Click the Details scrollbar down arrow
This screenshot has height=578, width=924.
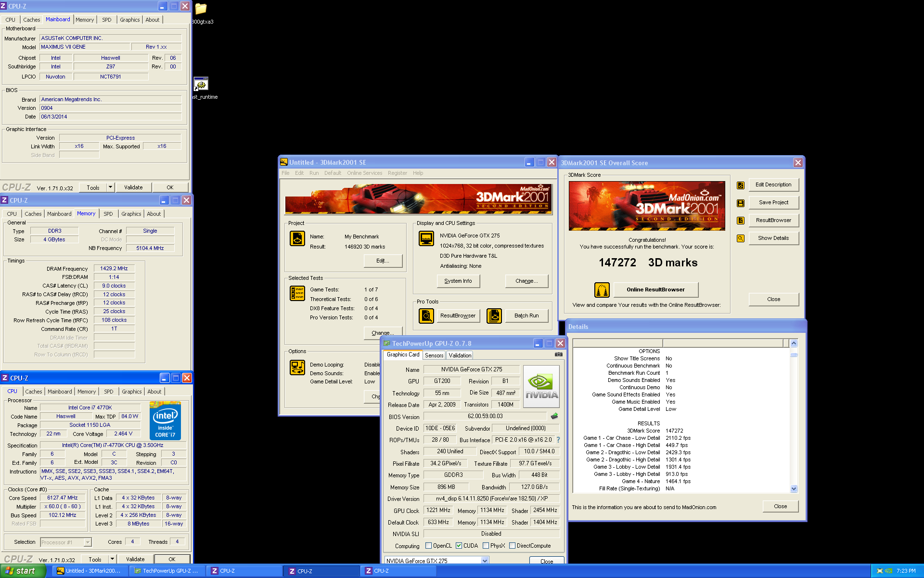coord(794,489)
